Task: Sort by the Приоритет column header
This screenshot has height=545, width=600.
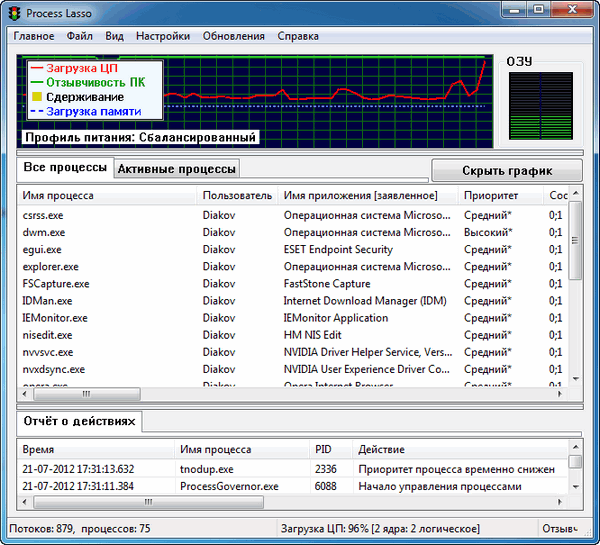Action: tap(491, 196)
